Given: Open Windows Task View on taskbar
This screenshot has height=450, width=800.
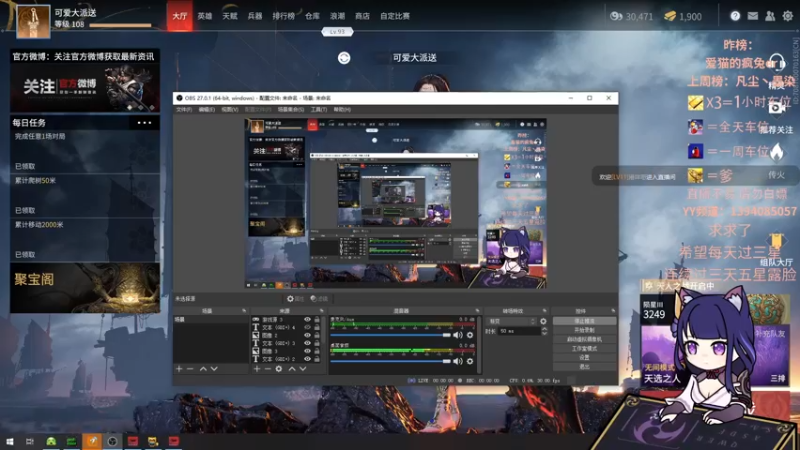Looking at the screenshot, I should [x=30, y=441].
